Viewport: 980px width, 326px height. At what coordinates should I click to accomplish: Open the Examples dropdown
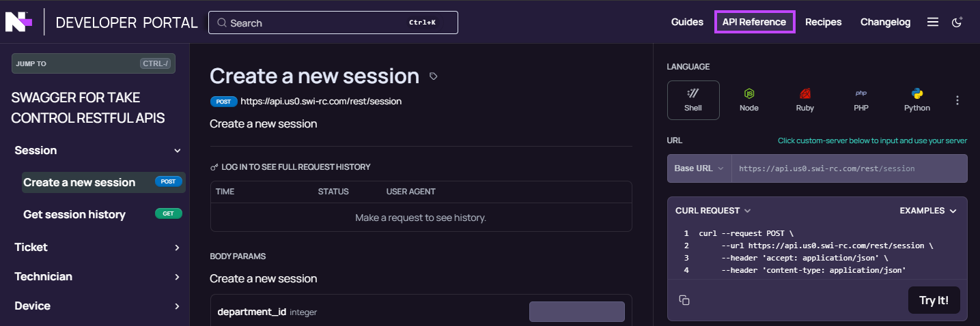coord(928,211)
